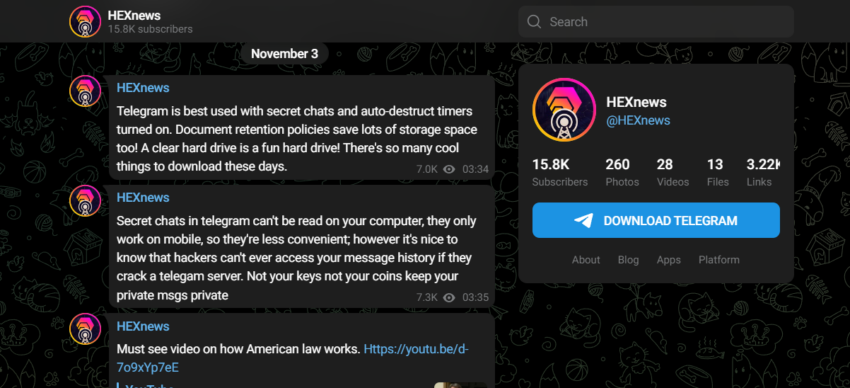Click the search magnifier icon
850x388 pixels.
point(534,22)
